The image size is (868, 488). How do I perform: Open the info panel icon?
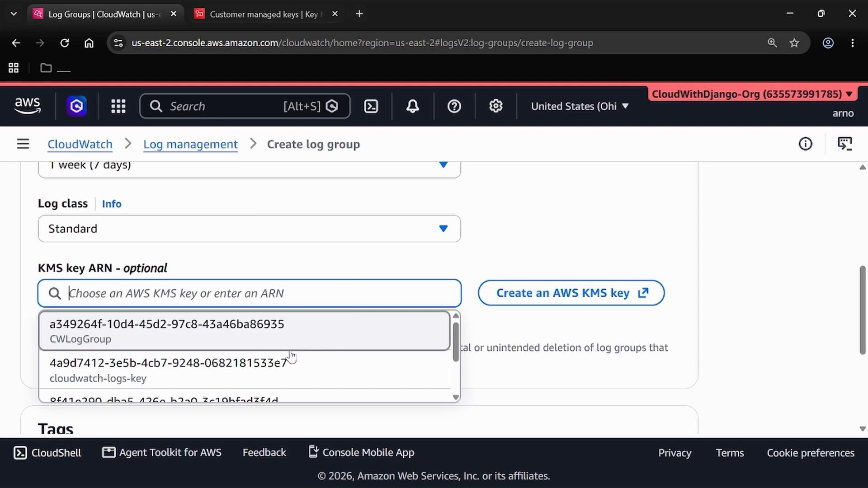click(x=806, y=144)
